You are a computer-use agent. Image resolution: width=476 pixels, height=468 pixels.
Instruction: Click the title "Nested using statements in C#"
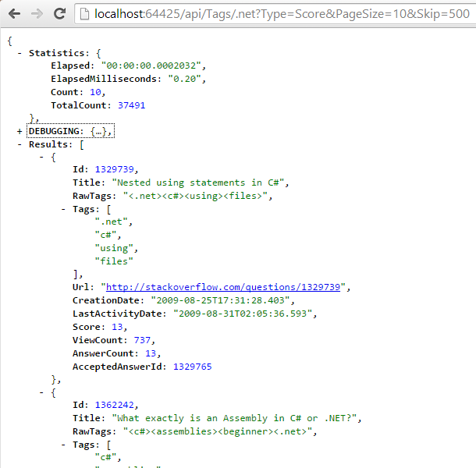coord(198,183)
